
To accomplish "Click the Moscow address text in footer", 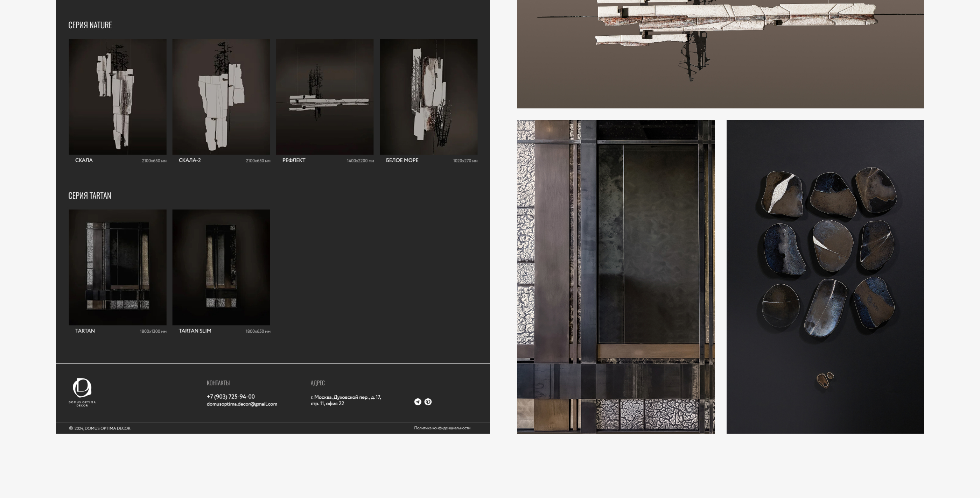I will click(x=345, y=400).
